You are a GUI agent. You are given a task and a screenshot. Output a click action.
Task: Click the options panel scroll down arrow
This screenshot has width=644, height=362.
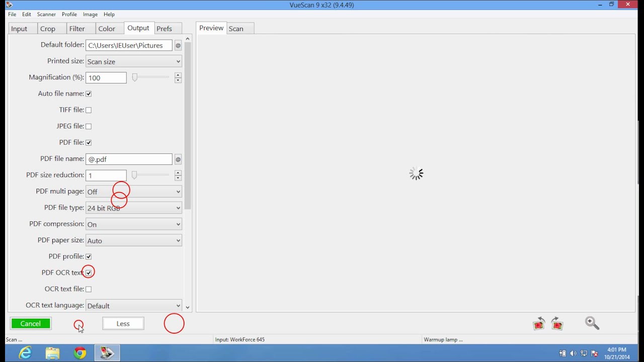tap(188, 307)
